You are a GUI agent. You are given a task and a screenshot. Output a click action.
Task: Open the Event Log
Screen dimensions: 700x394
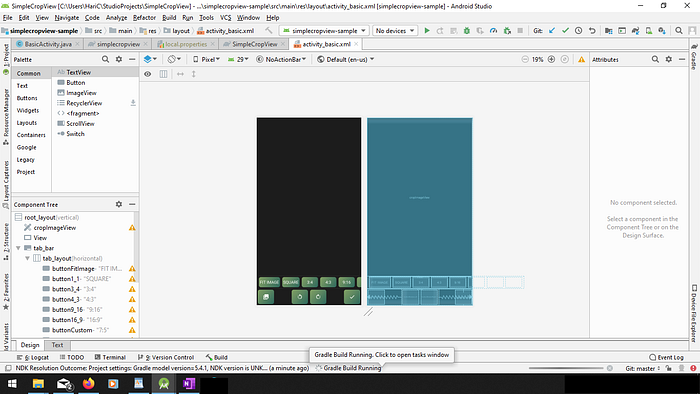[666, 357]
